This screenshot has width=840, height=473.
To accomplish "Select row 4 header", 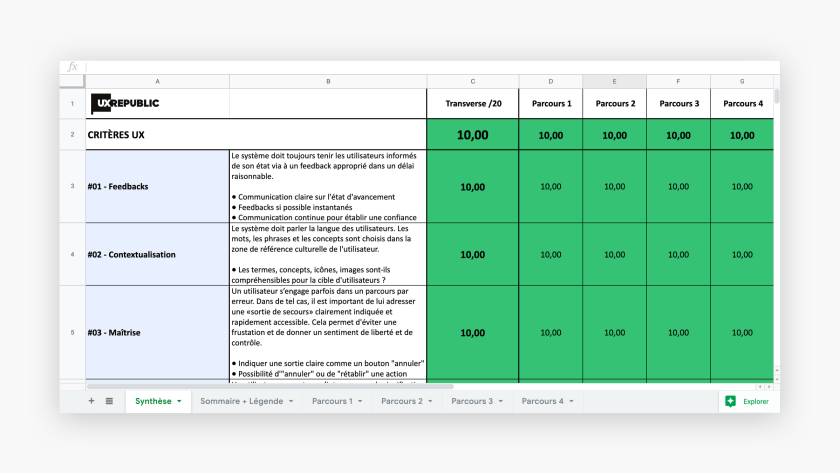I will [72, 254].
